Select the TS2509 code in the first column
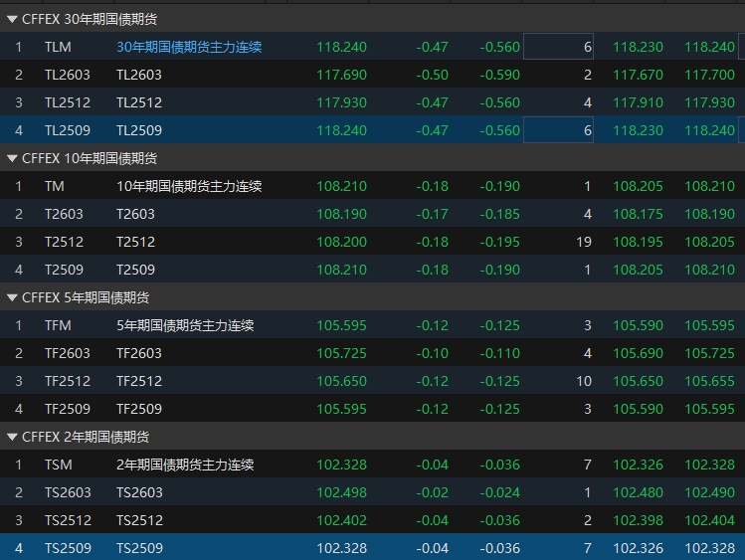This screenshot has width=745, height=560. (68, 548)
